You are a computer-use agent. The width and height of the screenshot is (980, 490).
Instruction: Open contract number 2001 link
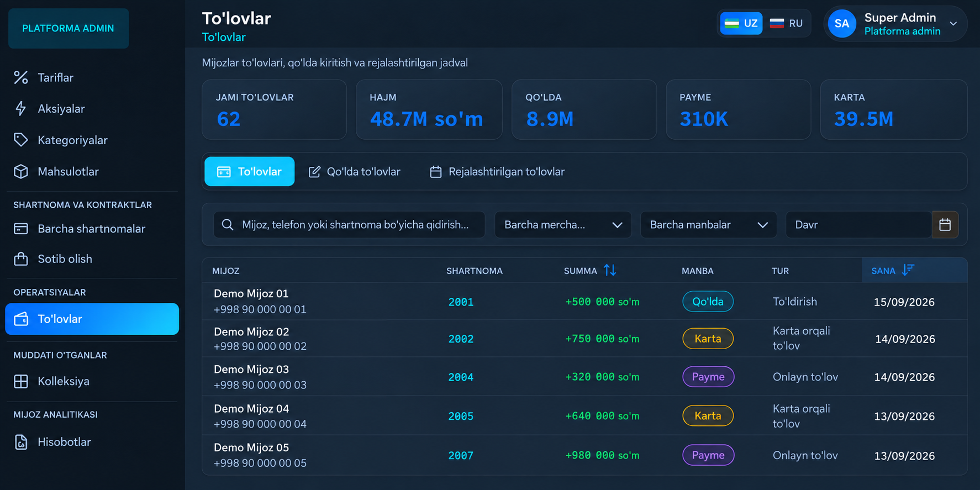click(x=461, y=302)
